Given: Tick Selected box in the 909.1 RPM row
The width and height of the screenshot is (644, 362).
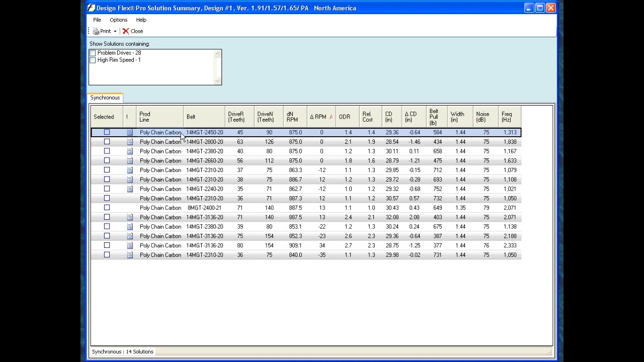Looking at the screenshot, I should (107, 245).
